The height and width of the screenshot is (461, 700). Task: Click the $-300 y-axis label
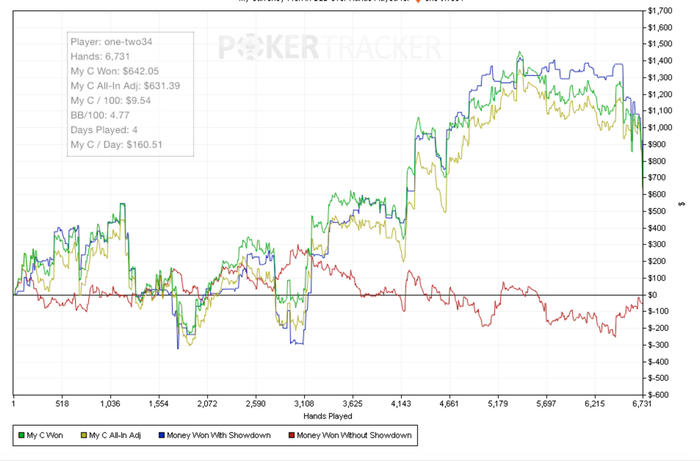click(658, 345)
